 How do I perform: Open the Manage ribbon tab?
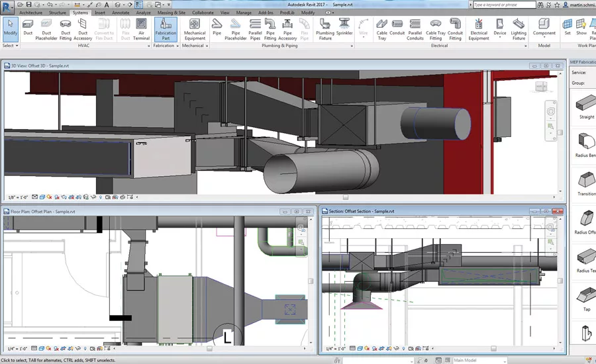[244, 13]
